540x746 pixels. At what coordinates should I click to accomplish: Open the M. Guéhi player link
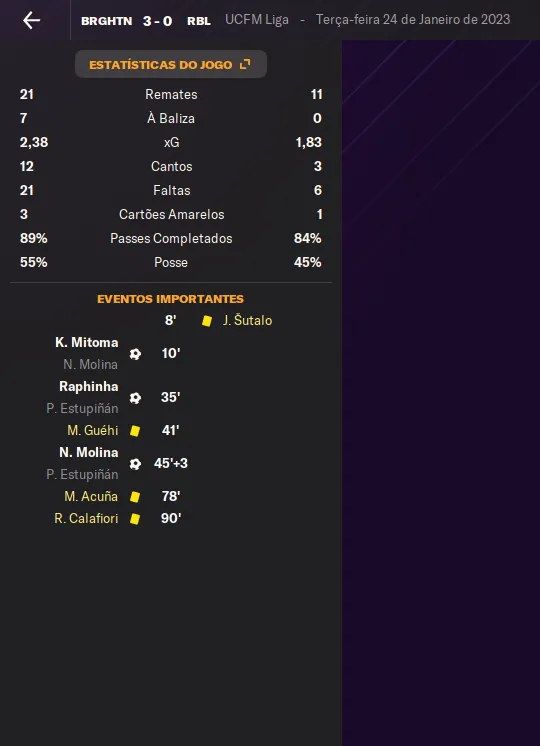point(93,430)
